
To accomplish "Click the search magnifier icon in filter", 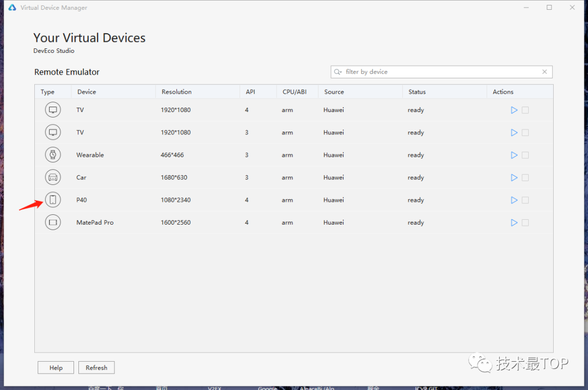I will pyautogui.click(x=338, y=72).
